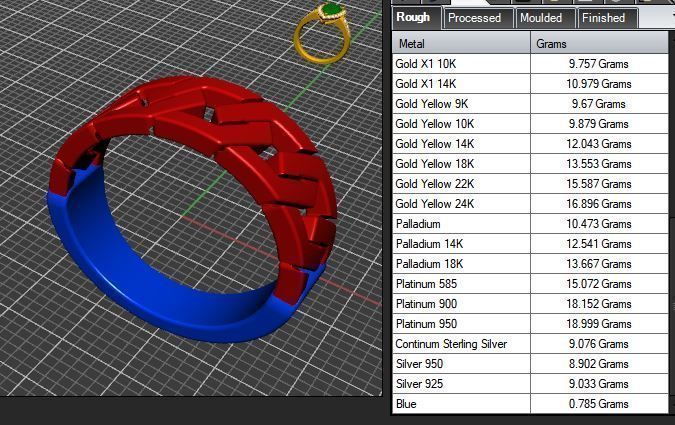Click the 13.553 Grams cell
Image resolution: width=675 pixels, height=425 pixels.
point(598,164)
